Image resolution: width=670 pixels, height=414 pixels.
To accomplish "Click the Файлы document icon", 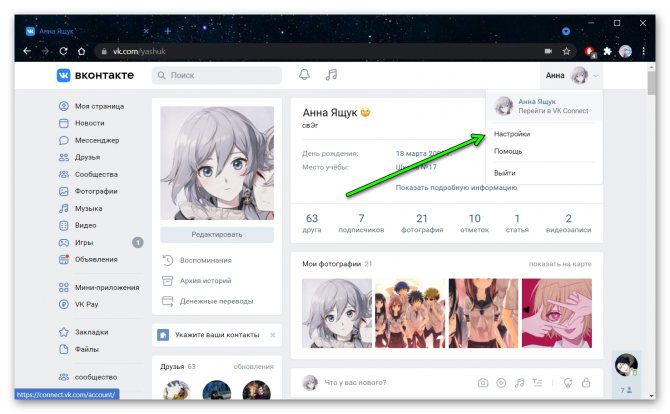I will 64,349.
